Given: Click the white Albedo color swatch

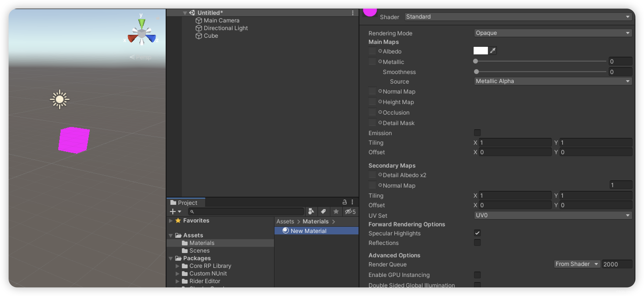Looking at the screenshot, I should pos(480,51).
